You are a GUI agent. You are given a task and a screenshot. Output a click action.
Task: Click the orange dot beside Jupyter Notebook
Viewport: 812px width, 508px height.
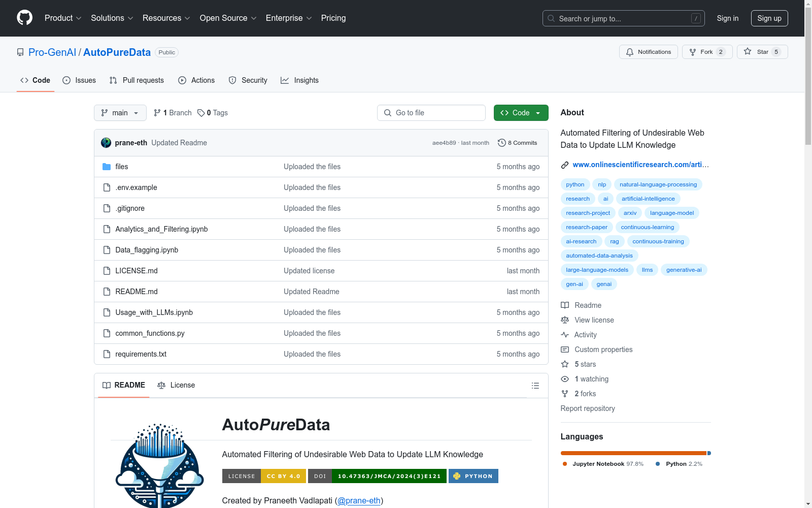pyautogui.click(x=565, y=464)
